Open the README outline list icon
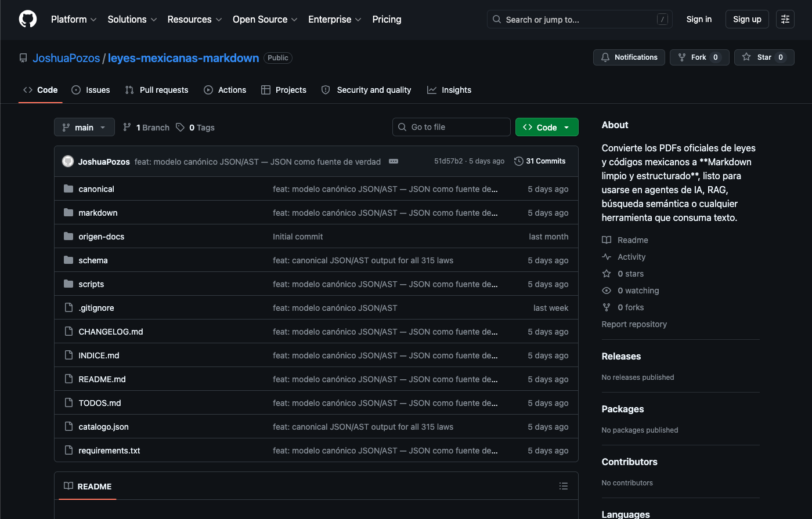812x519 pixels. [563, 486]
